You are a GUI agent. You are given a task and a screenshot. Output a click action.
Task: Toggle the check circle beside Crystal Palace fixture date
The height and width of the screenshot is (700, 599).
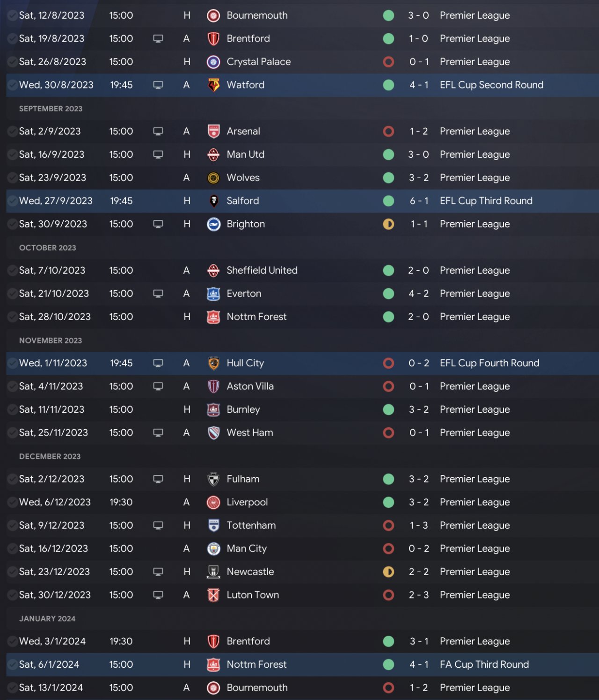point(12,62)
